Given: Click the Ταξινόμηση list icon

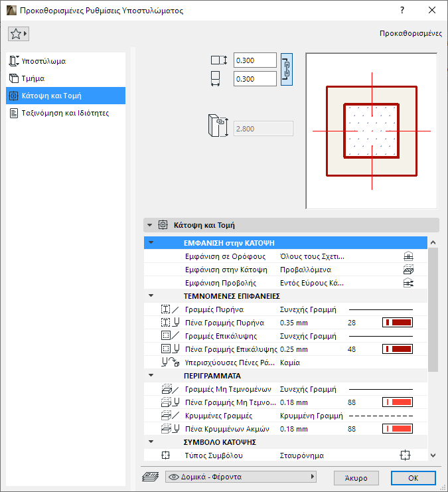Looking at the screenshot, I should pos(14,113).
